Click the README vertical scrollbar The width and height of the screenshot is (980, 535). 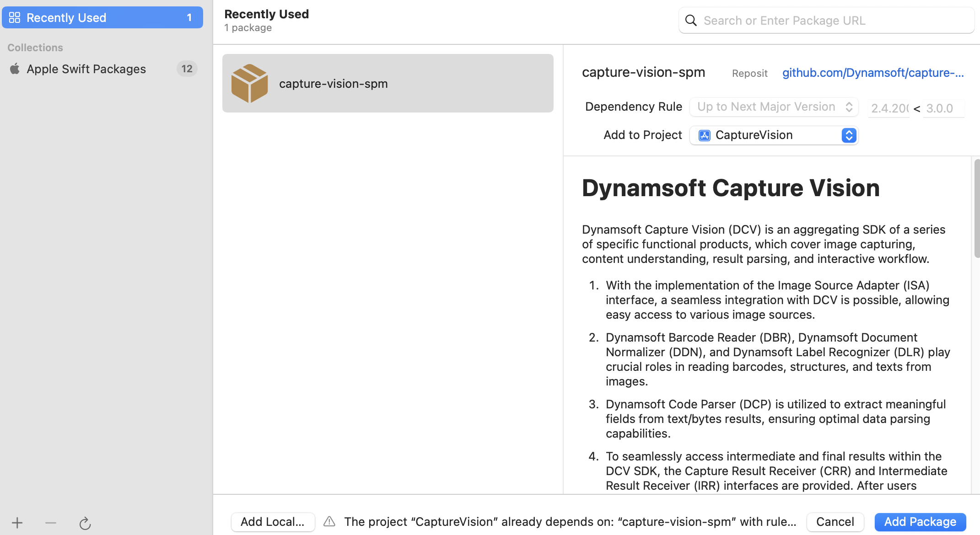point(977,209)
